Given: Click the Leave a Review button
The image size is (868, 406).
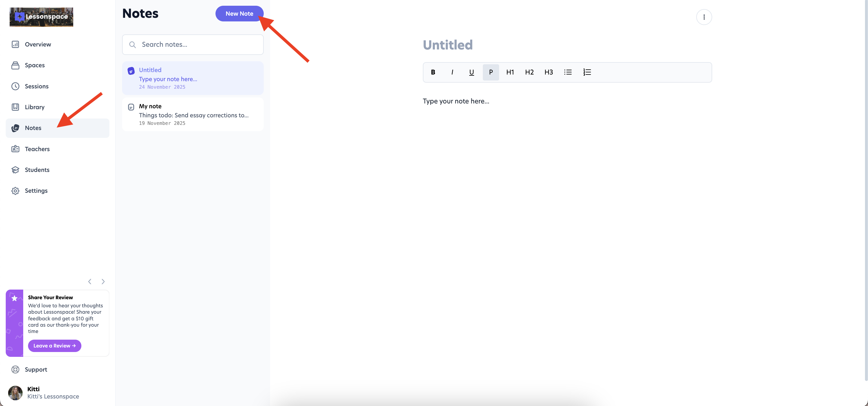Looking at the screenshot, I should tap(55, 346).
